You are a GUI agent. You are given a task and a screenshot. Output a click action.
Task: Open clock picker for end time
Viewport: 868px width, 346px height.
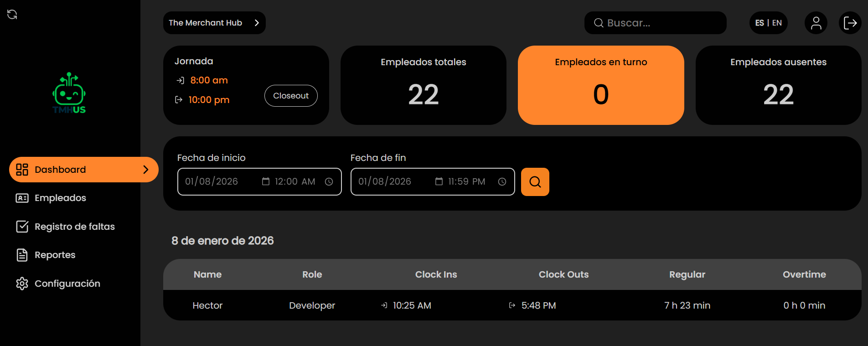[x=502, y=182]
